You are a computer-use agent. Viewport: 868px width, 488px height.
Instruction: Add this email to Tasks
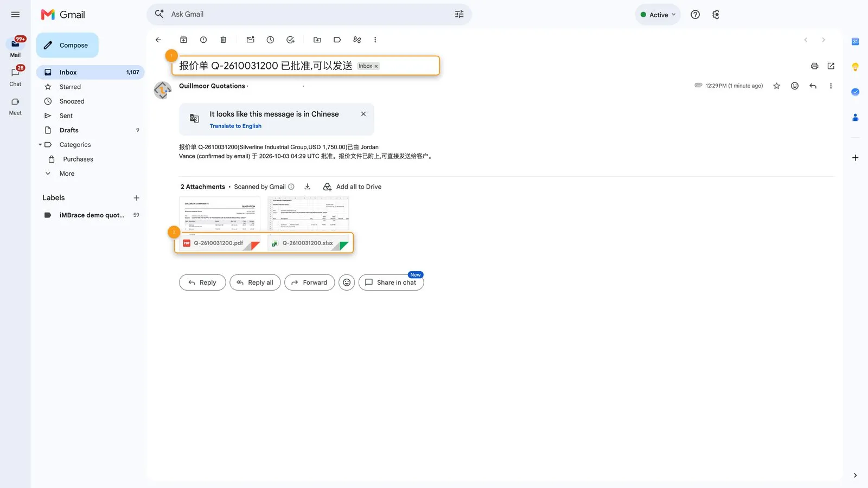290,40
